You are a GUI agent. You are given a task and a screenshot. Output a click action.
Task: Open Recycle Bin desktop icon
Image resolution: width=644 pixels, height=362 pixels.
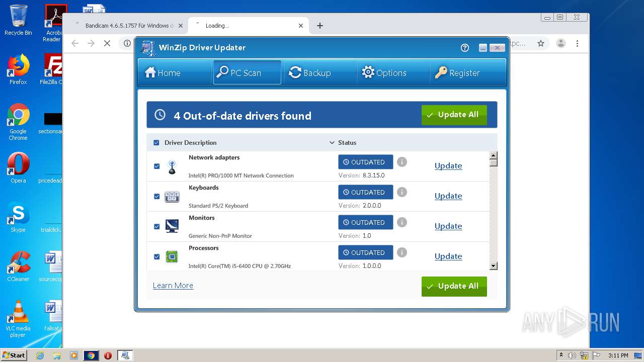[x=18, y=20]
